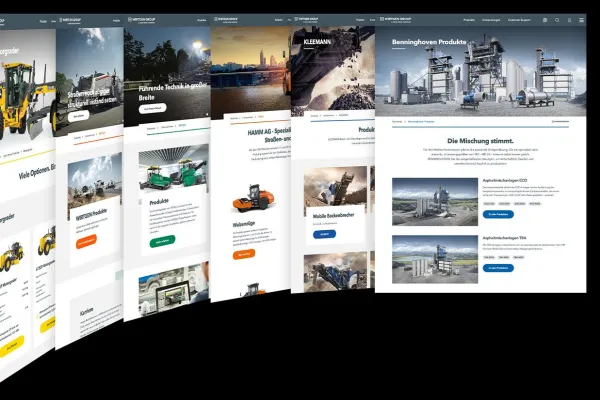
Task: Click 'KLEEMANN' hero title
Action: (317, 42)
